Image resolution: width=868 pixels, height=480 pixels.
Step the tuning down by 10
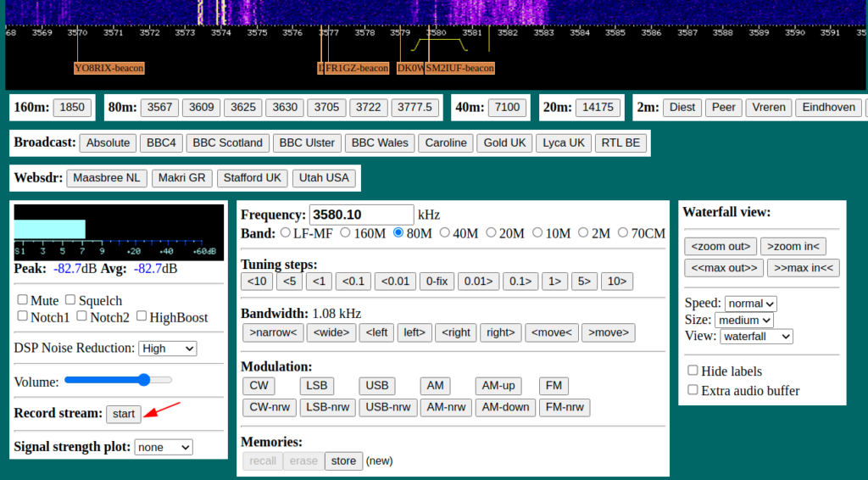tap(257, 282)
